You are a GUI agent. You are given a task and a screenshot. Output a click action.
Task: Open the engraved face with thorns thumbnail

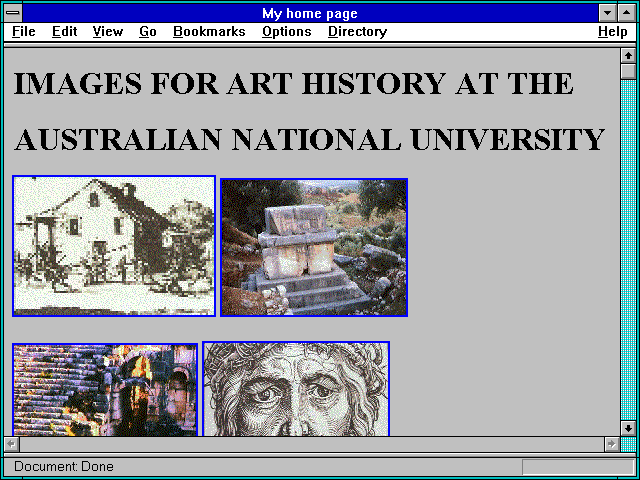296,389
